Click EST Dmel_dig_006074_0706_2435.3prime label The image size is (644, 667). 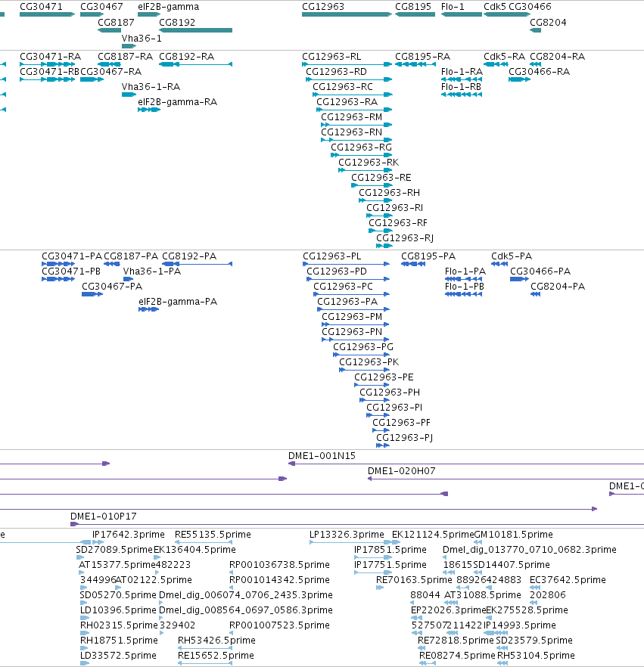(246, 595)
